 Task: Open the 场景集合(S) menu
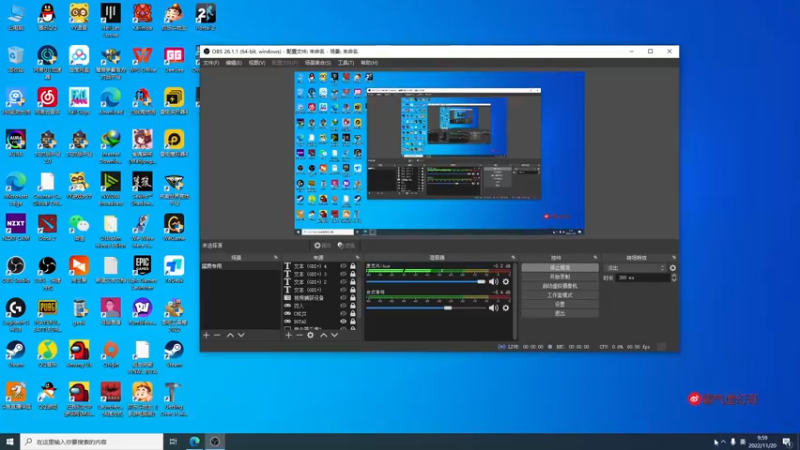click(318, 63)
